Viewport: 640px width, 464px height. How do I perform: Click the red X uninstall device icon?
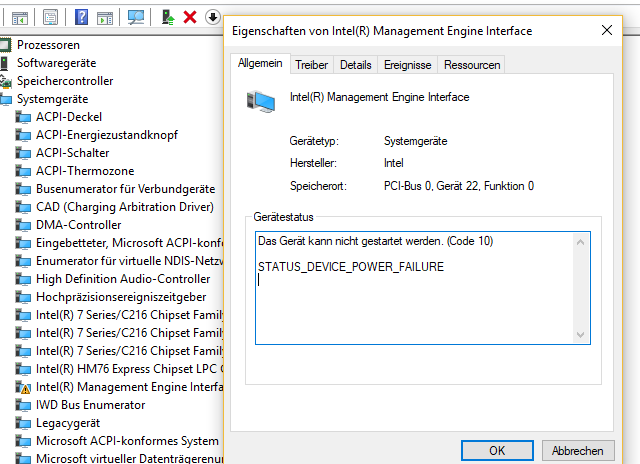(190, 17)
